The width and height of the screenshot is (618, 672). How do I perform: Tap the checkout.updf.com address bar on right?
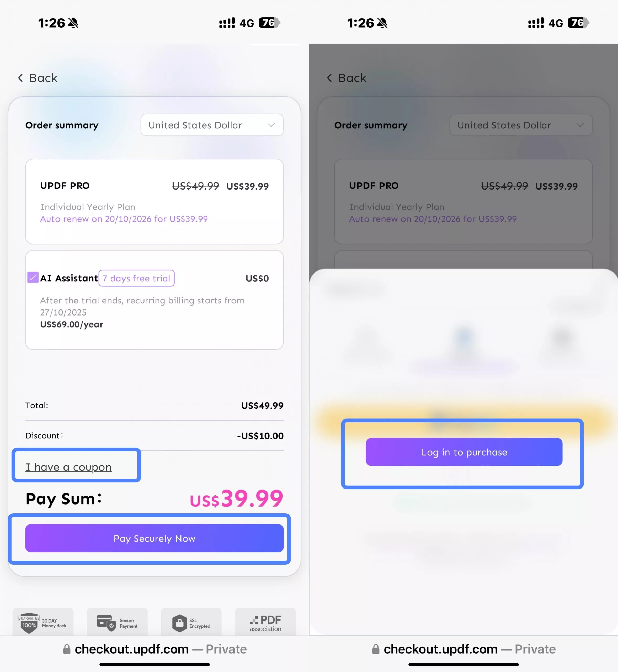pos(463,649)
